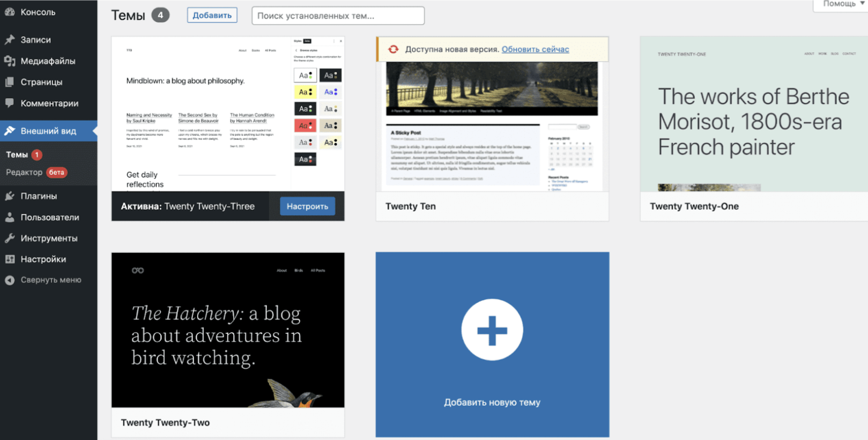Click the red update arrows icon
Screen dimensions: 868x440
pos(394,49)
